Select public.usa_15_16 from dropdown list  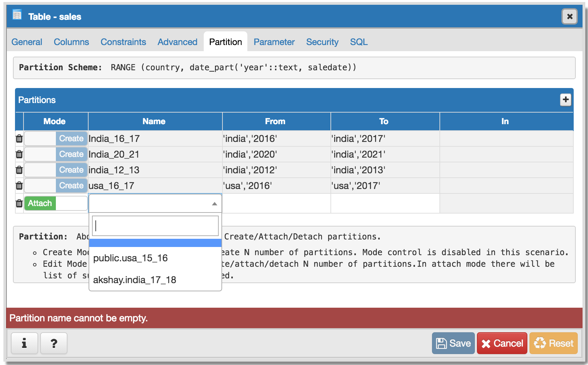[130, 258]
